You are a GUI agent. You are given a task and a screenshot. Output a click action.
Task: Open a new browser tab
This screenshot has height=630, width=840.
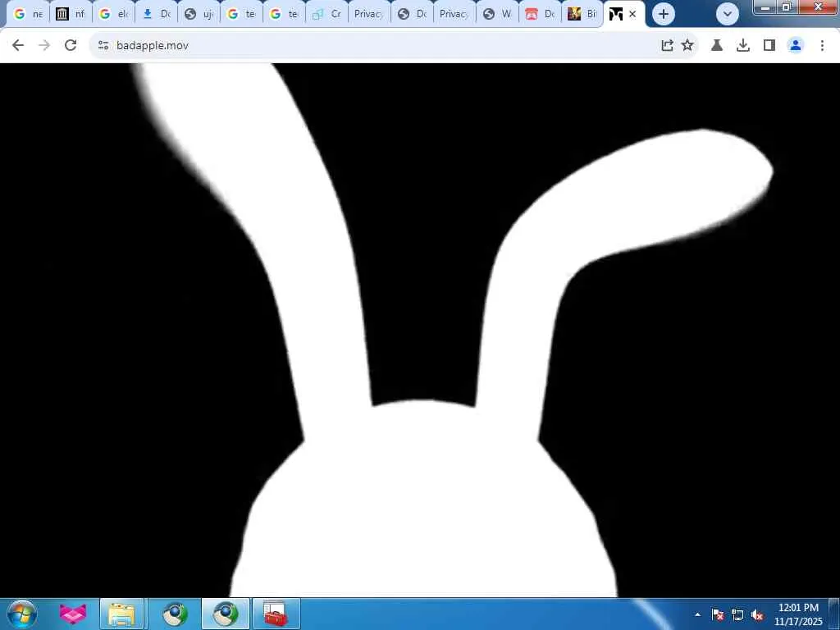point(663,14)
